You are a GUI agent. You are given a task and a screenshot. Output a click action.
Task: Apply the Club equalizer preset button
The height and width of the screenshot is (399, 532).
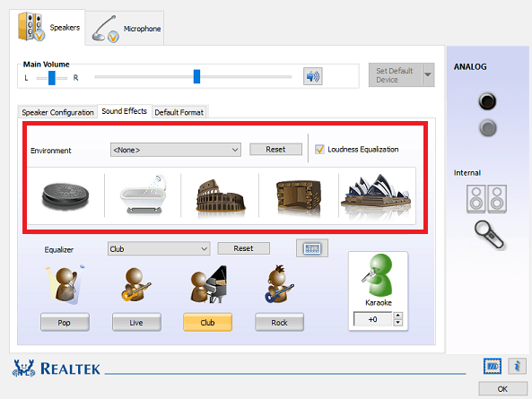(x=207, y=322)
